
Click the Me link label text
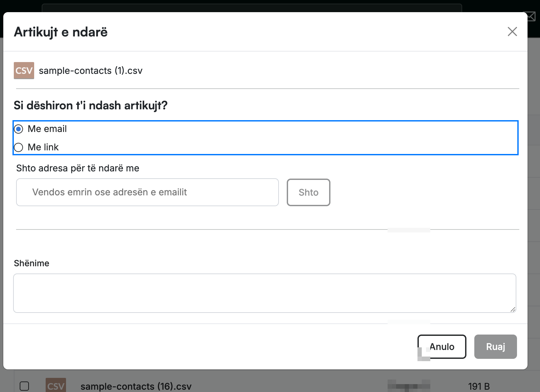[43, 147]
